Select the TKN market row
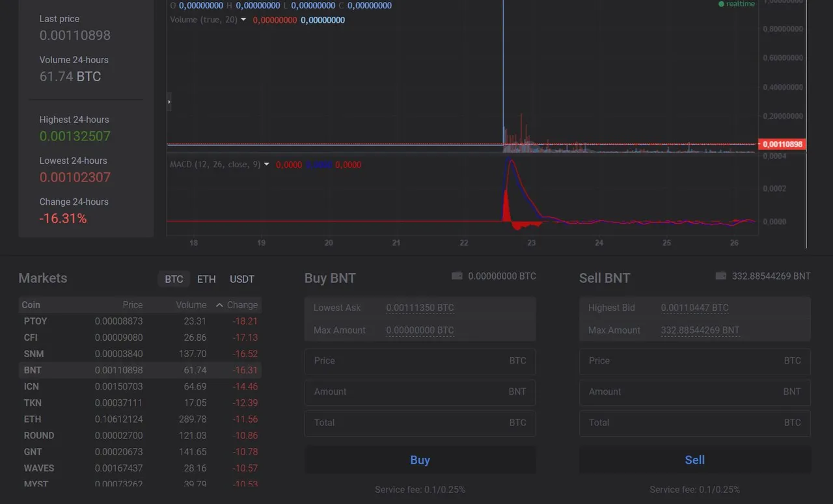Viewport: 833px width, 504px height. (x=140, y=403)
